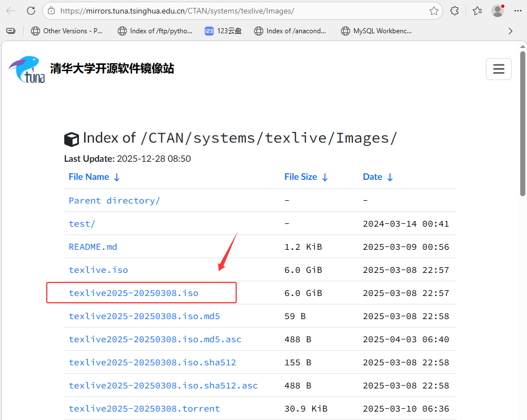This screenshot has width=527, height=420.
Task: Open texlive2025-20250308.iso.md5
Action: [144, 316]
